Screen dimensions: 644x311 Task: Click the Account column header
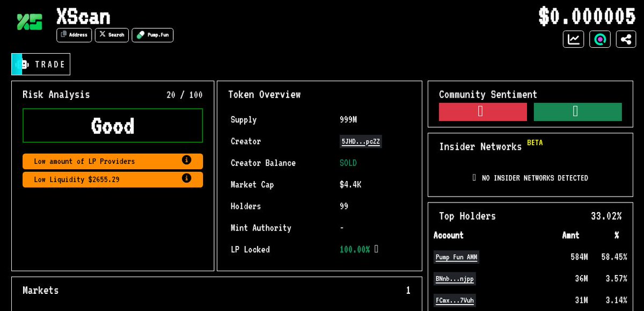tap(449, 235)
